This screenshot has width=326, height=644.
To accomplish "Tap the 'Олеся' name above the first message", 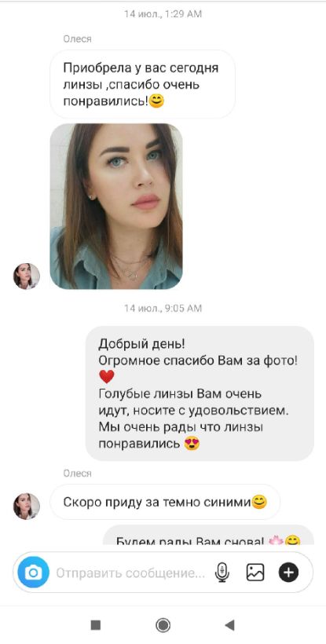I will [78, 39].
